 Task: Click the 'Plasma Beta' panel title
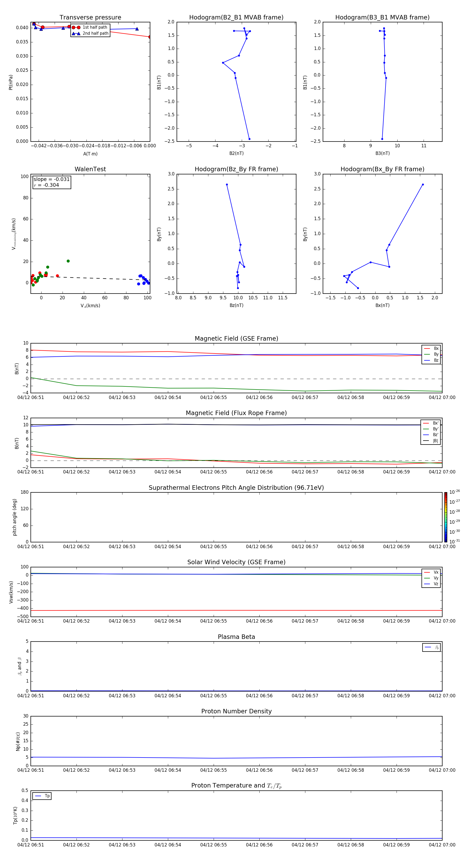236,637
